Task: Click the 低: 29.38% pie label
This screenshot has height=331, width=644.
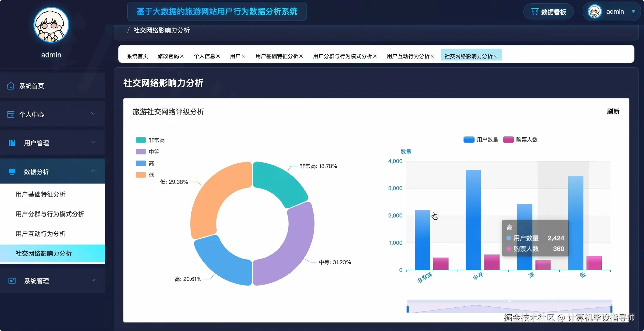Action: (x=174, y=182)
